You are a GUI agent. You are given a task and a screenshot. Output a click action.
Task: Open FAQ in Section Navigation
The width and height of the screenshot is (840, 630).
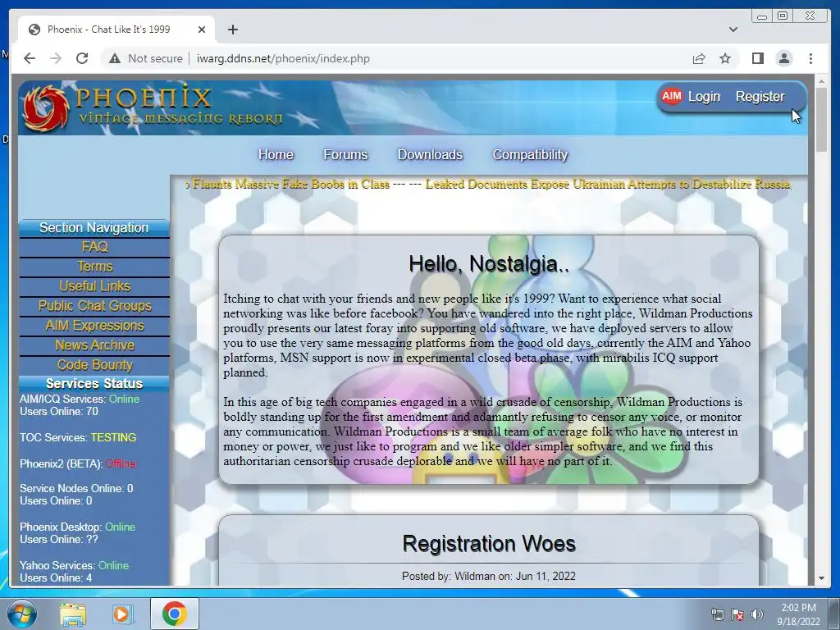pos(94,247)
